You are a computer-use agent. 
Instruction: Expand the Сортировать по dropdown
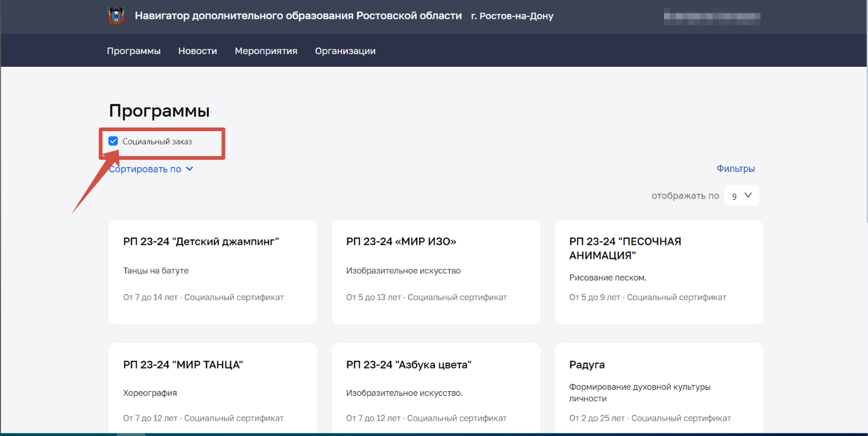pyautogui.click(x=146, y=169)
